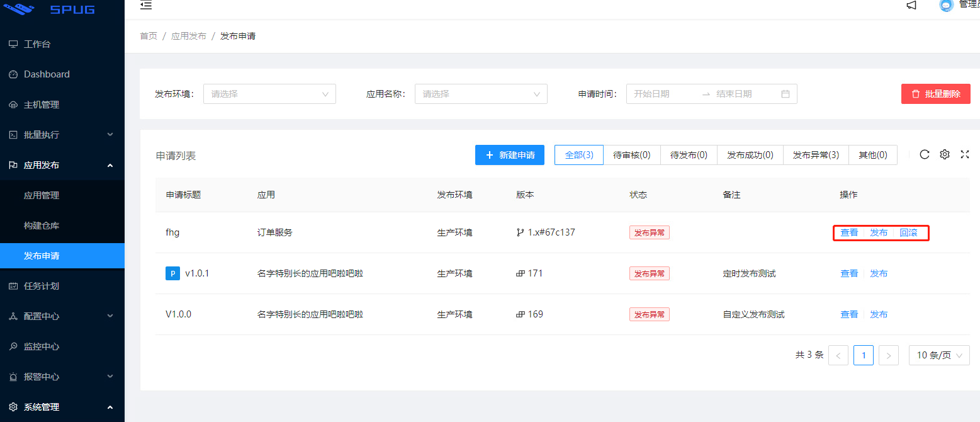
Task: Click the 工作台 monitor icon in the sidebar
Action: click(x=13, y=44)
